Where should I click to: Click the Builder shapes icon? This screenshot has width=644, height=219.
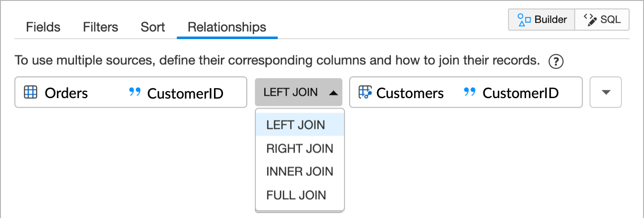point(523,20)
